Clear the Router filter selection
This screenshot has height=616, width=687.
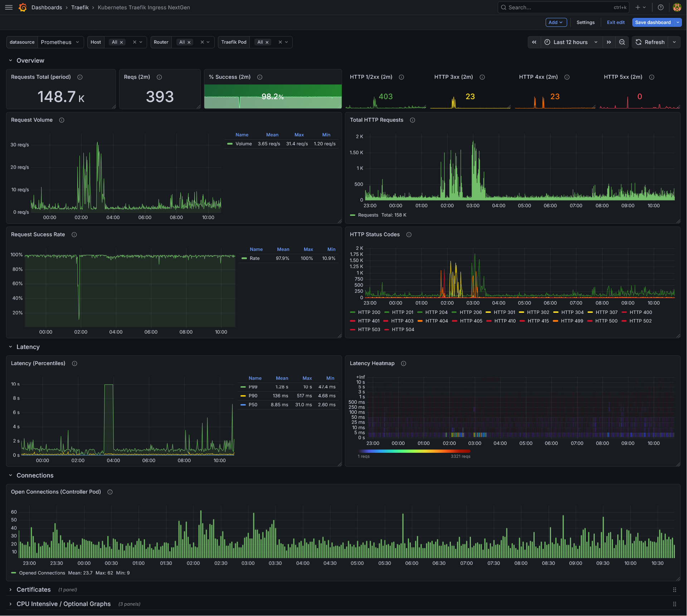pyautogui.click(x=202, y=42)
